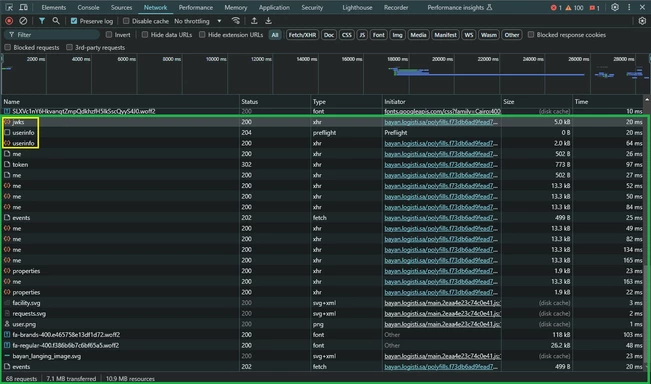Sort by the Name column header

[120, 102]
